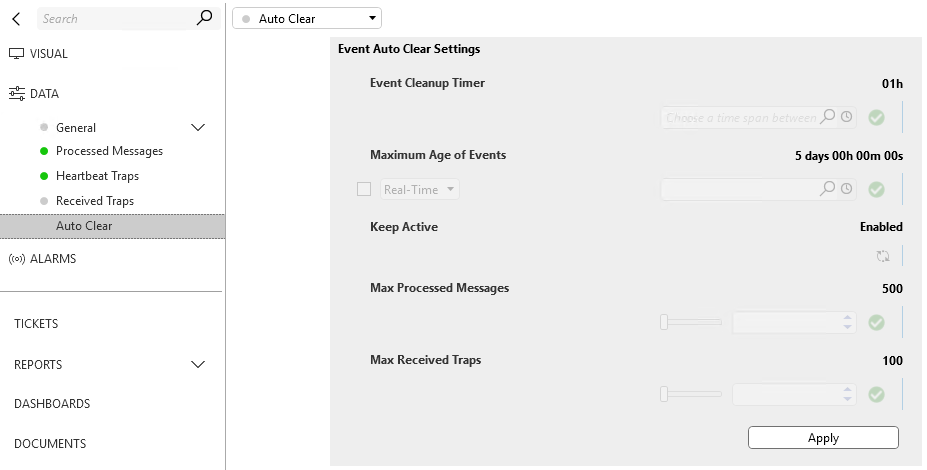Select Processed Messages in sidebar
This screenshot has height=470, width=927.
pos(109,151)
